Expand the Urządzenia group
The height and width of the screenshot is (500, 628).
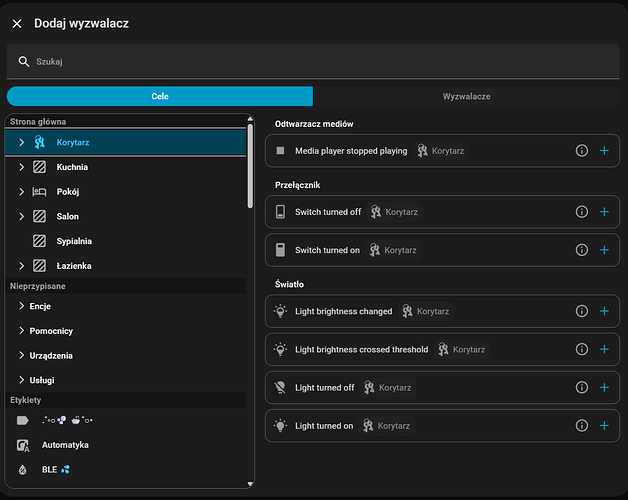point(21,355)
